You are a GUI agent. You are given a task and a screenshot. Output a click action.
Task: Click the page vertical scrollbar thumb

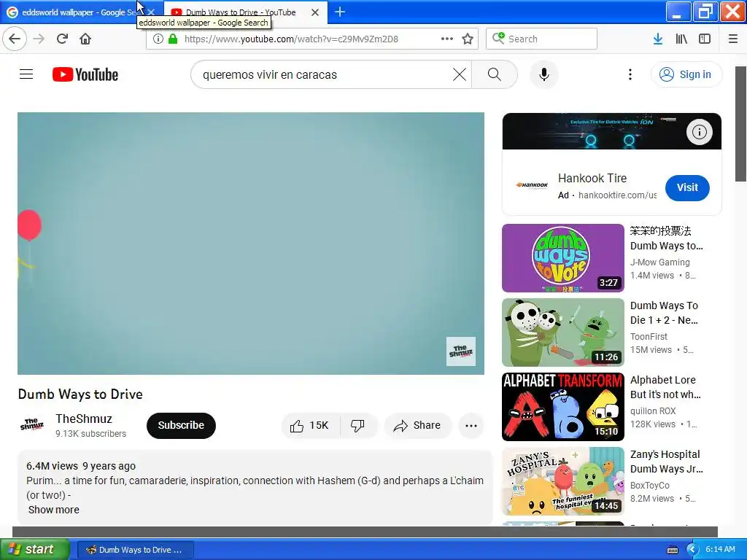click(740, 124)
